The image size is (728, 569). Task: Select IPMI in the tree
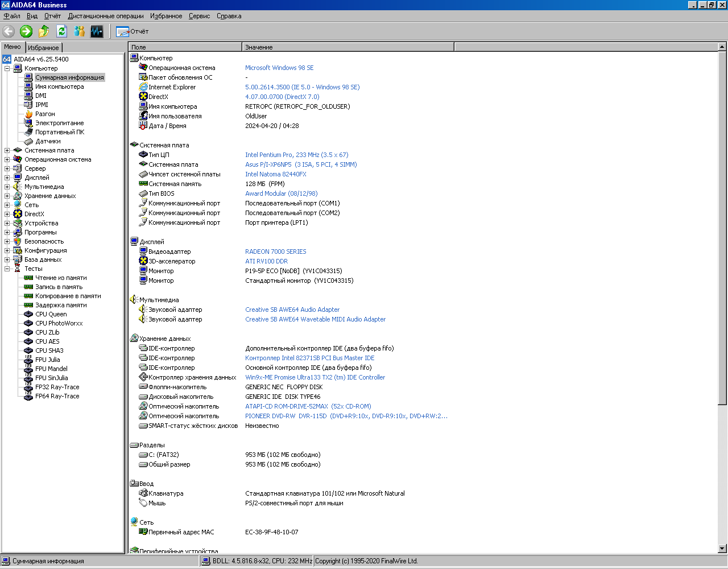pos(42,105)
